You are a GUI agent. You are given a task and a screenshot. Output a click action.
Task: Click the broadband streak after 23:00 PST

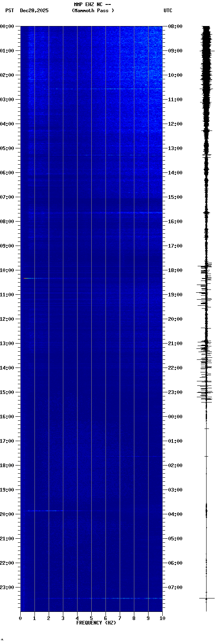pyautogui.click(x=106, y=598)
